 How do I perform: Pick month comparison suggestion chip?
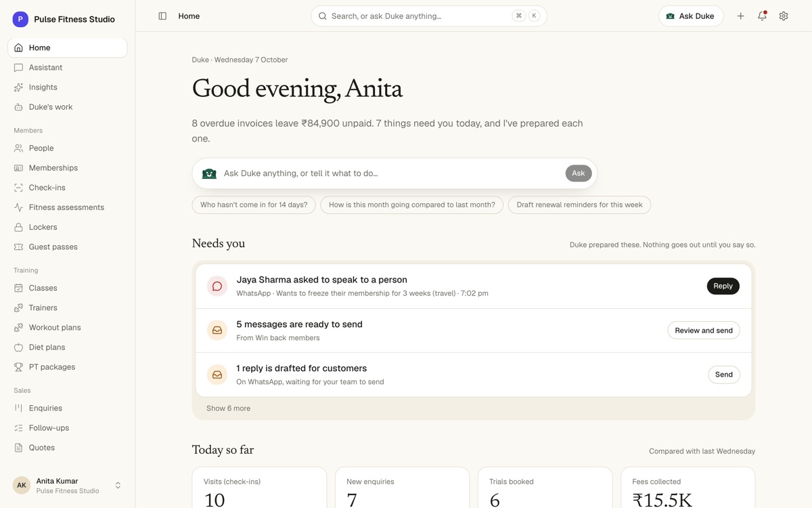click(x=411, y=205)
